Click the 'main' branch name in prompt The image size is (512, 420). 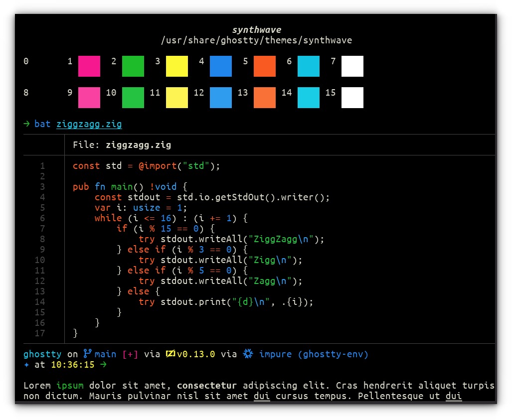coord(106,354)
